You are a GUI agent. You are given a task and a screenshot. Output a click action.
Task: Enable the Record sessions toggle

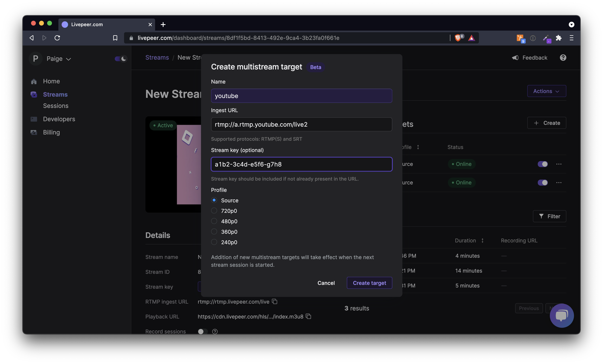(x=203, y=331)
